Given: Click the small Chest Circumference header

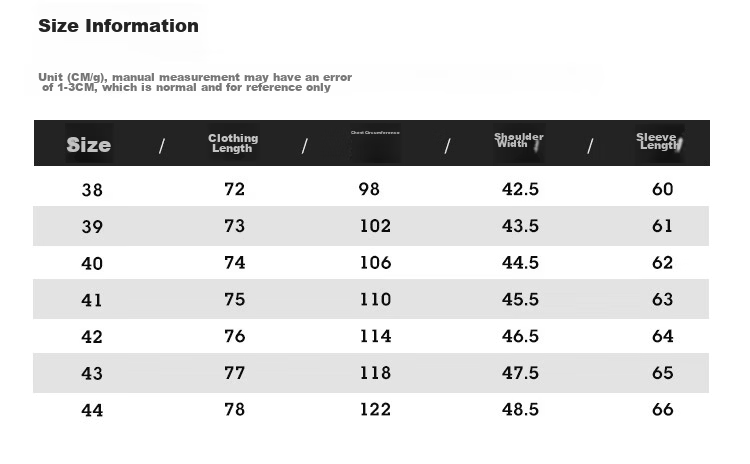Looking at the screenshot, I should (375, 133).
